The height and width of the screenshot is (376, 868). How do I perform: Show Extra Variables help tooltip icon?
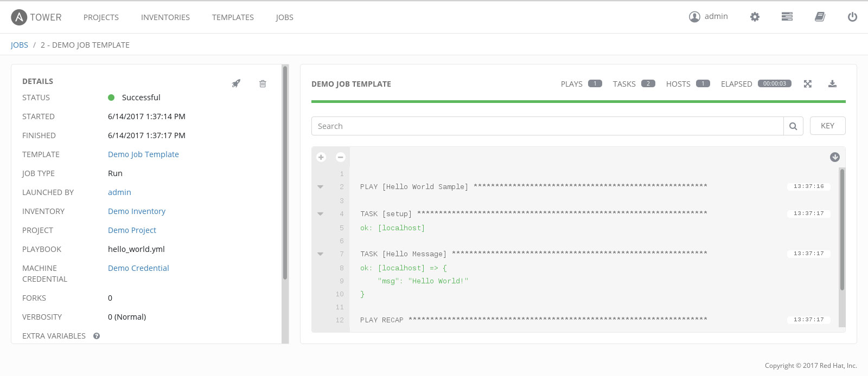click(x=97, y=336)
